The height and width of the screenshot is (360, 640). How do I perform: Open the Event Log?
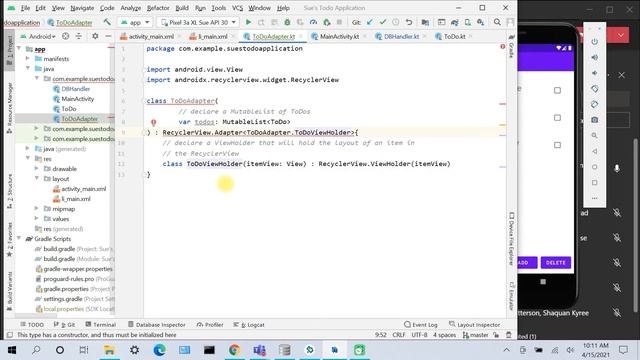pyautogui.click(x=420, y=324)
